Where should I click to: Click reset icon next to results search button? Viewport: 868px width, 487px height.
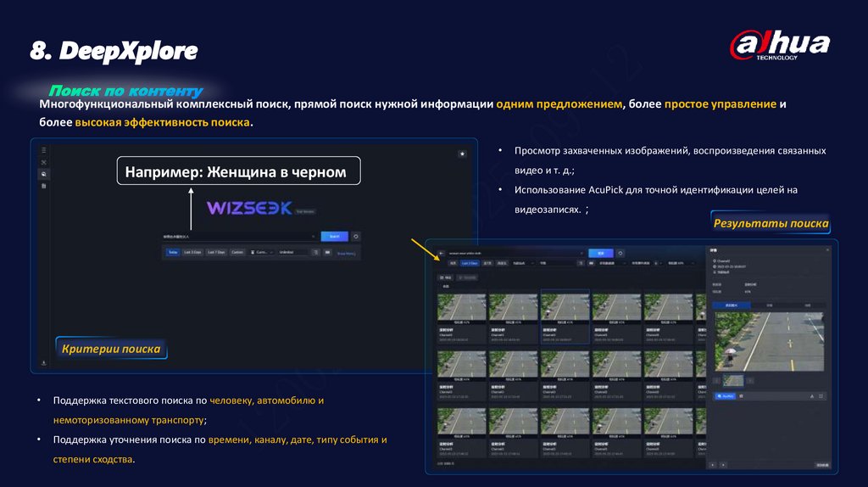coord(620,253)
